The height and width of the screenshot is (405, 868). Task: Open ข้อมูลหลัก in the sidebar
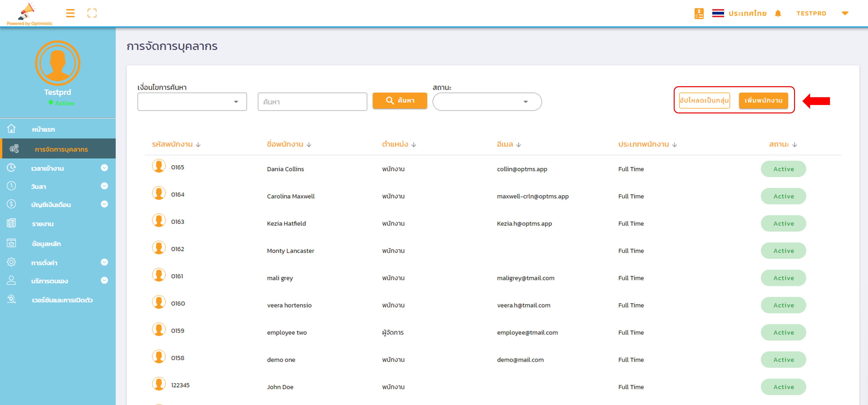tap(47, 244)
